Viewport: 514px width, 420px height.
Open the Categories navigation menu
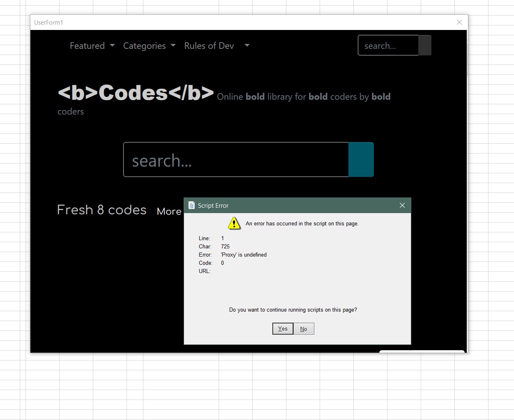pos(144,46)
